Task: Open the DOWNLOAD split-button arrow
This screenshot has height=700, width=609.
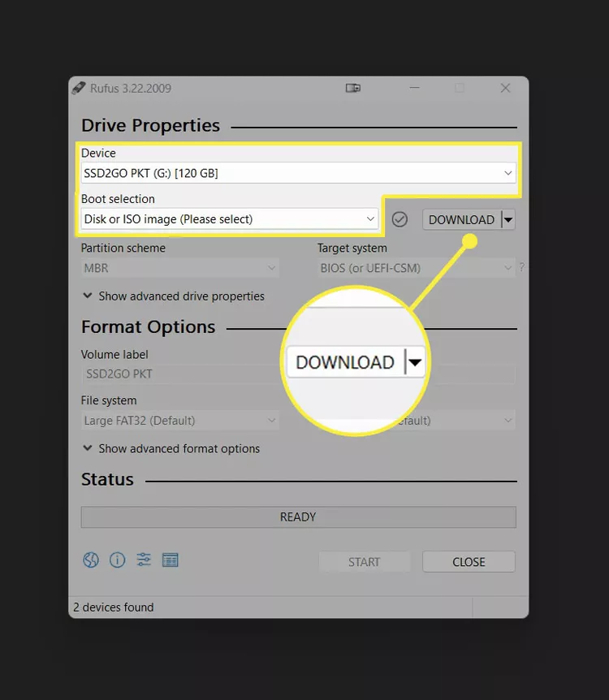Action: coord(508,219)
